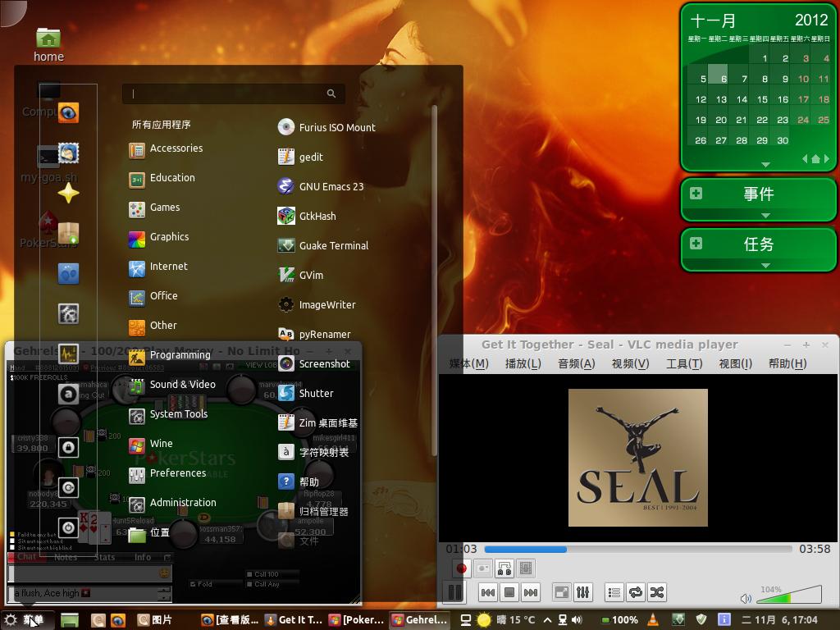The width and height of the screenshot is (840, 630).
Task: Open Zim 桌面维基
Action: point(317,422)
